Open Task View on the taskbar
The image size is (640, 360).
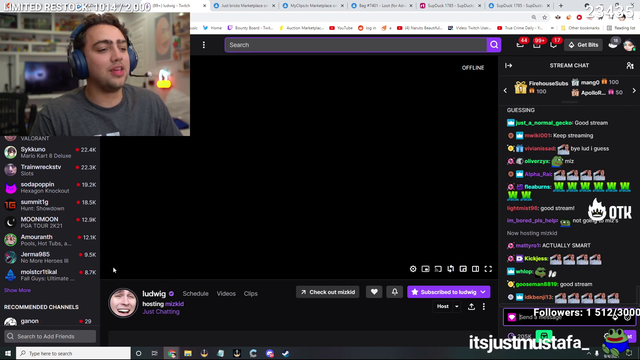(155, 353)
